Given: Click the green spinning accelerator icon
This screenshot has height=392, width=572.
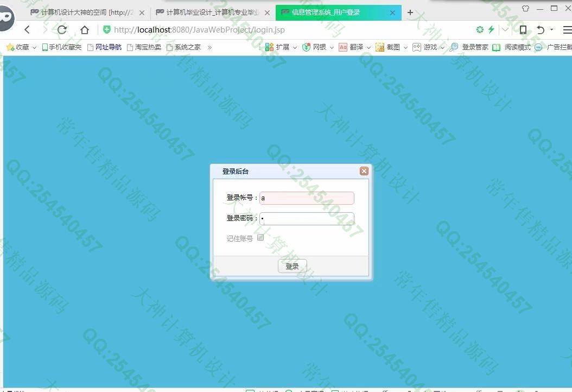Looking at the screenshot, I should click(480, 29).
